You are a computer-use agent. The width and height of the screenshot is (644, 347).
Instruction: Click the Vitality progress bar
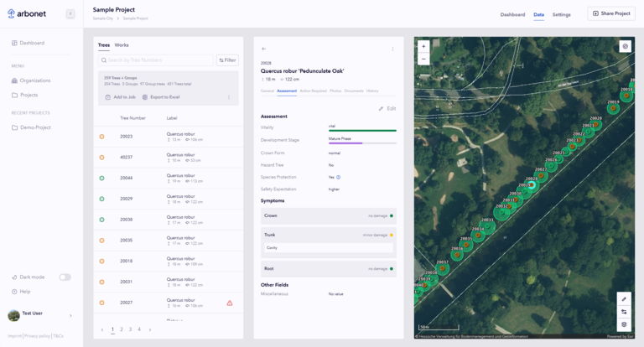(361, 130)
